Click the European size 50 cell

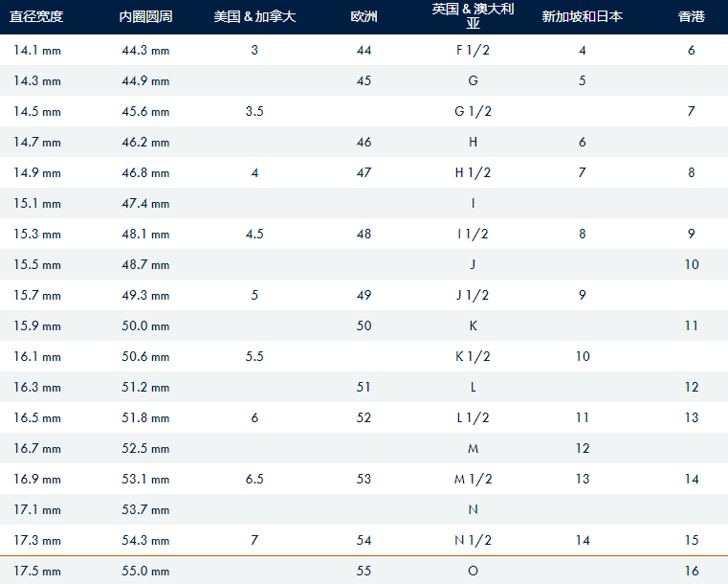click(x=364, y=326)
